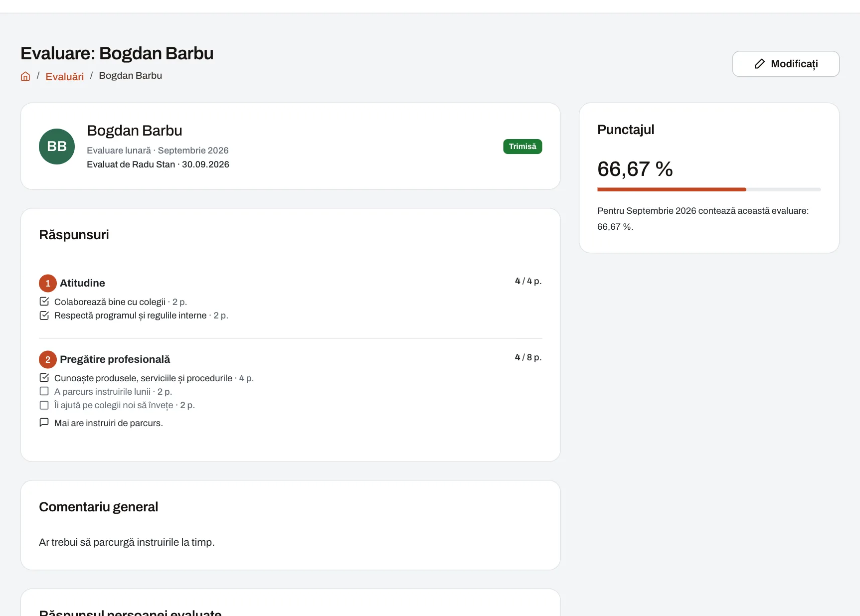Click the 'Comentariu general' heading
This screenshot has width=860, height=616.
[x=98, y=507]
